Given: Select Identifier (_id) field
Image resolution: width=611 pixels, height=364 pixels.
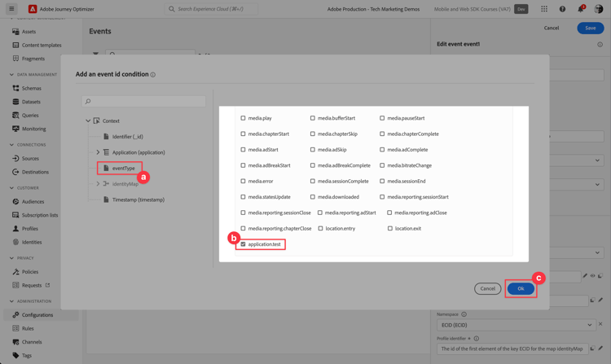Looking at the screenshot, I should click(127, 137).
